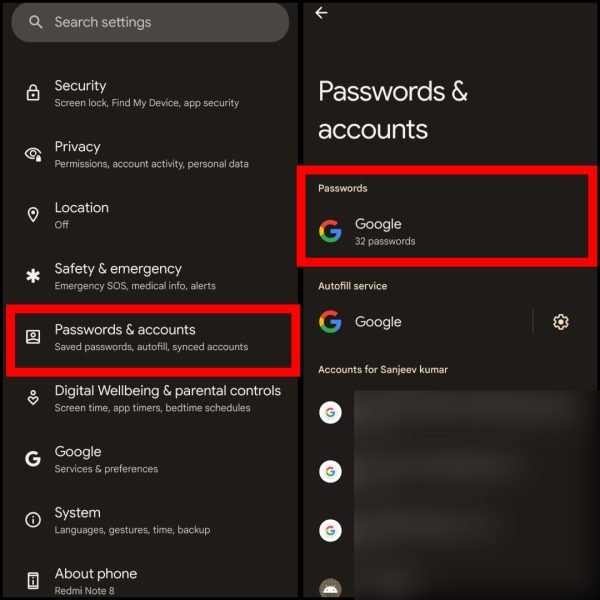600x600 pixels.
Task: Click the search magnifier icon
Action: coord(35,22)
